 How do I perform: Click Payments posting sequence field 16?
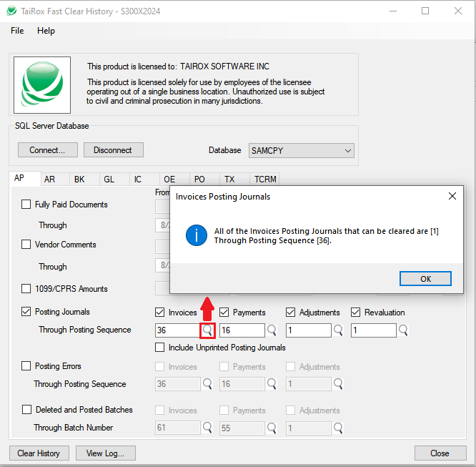coord(242,330)
